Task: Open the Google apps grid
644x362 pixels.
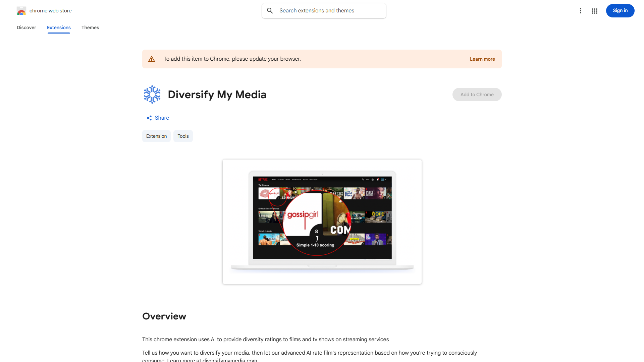Action: (x=595, y=11)
